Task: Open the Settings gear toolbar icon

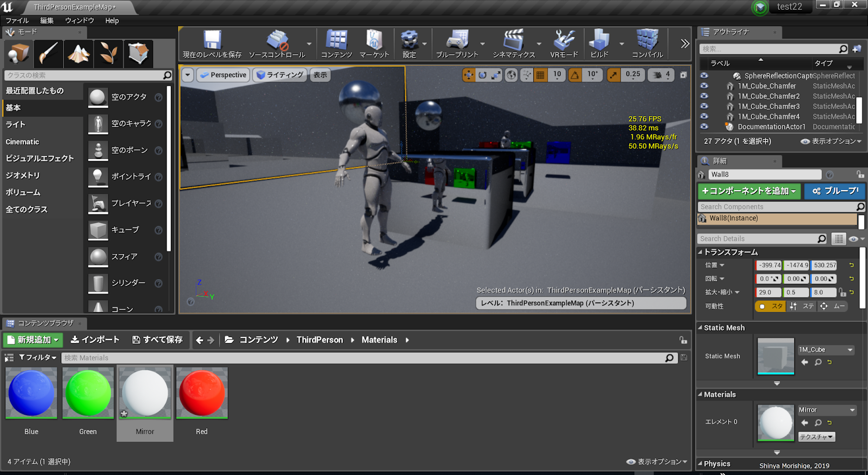Action: pos(409,43)
